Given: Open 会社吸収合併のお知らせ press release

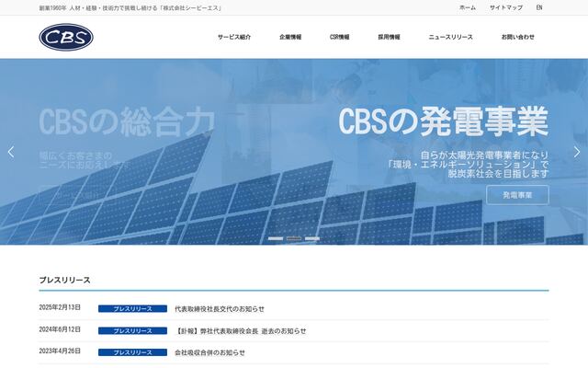Looking at the screenshot, I should coord(209,352).
